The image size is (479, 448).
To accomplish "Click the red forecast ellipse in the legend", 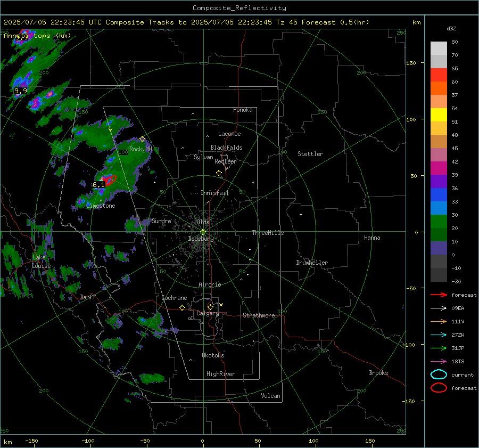I will (439, 388).
